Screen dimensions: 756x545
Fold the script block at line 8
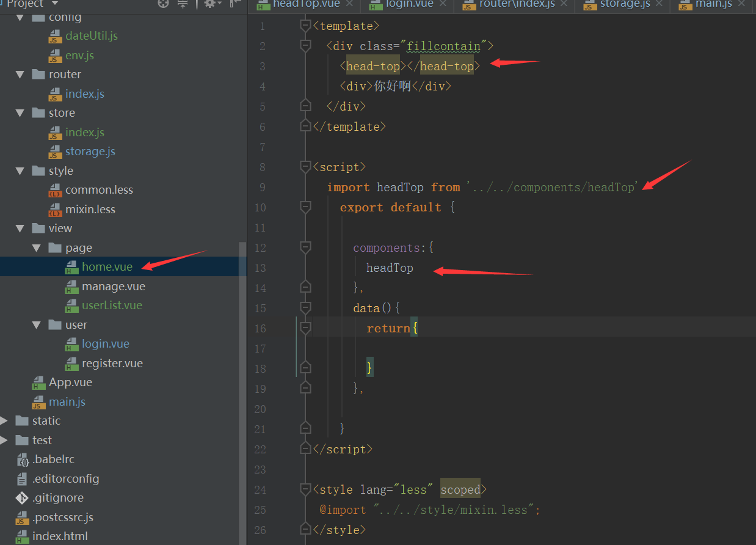coord(305,167)
